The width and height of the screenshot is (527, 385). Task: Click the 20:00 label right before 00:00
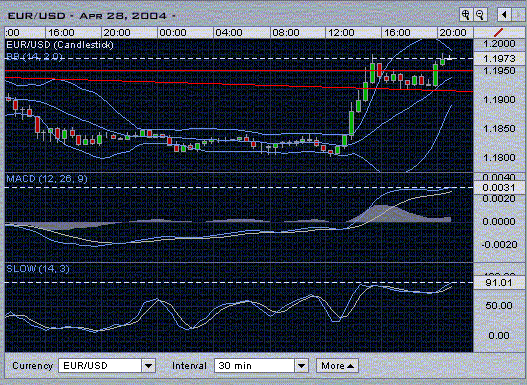point(117,33)
